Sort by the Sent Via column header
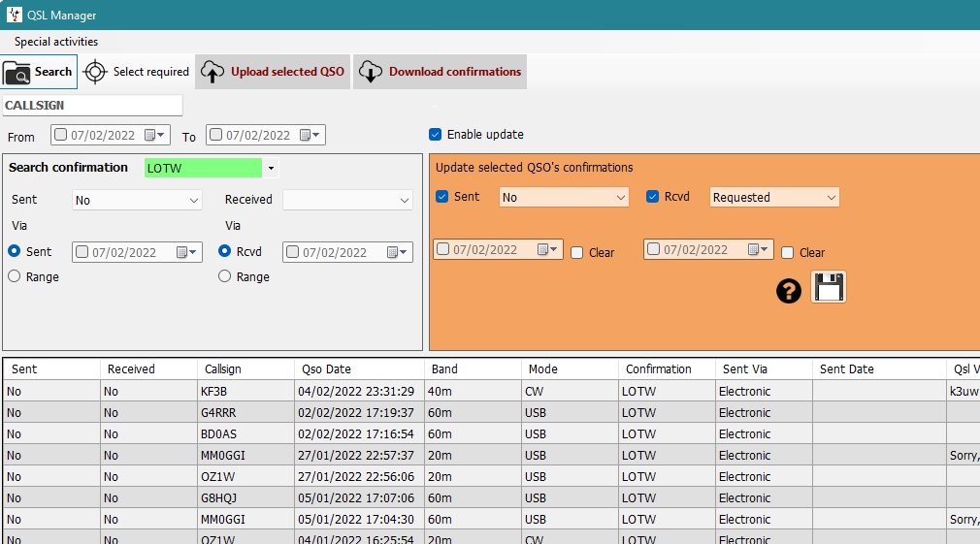Viewport: 980px width, 544px height. [764, 369]
